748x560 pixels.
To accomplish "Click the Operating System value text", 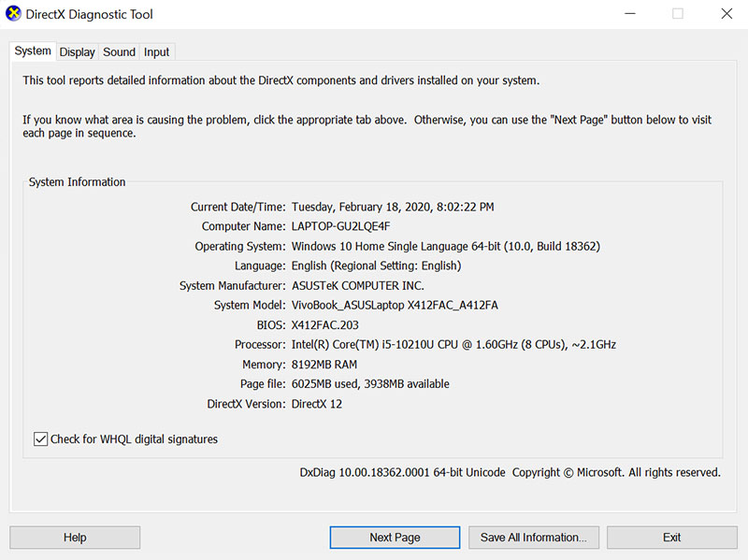I will click(x=445, y=246).
